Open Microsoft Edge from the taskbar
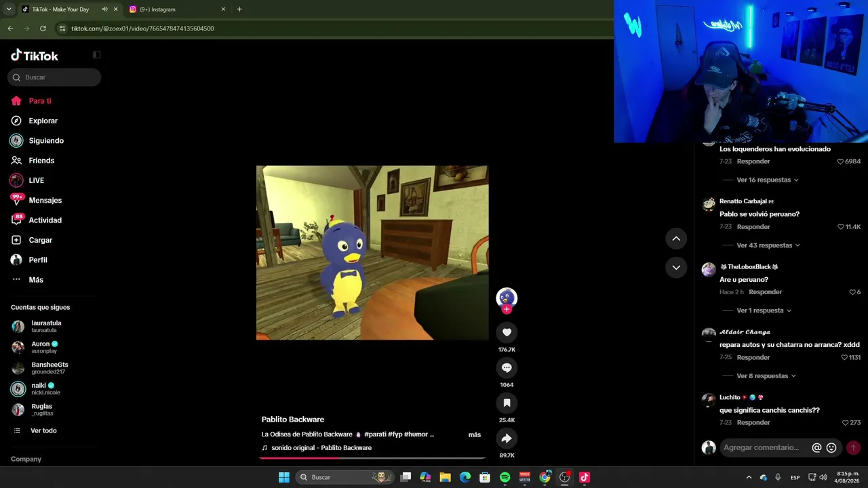The height and width of the screenshot is (488, 868). [x=465, y=477]
